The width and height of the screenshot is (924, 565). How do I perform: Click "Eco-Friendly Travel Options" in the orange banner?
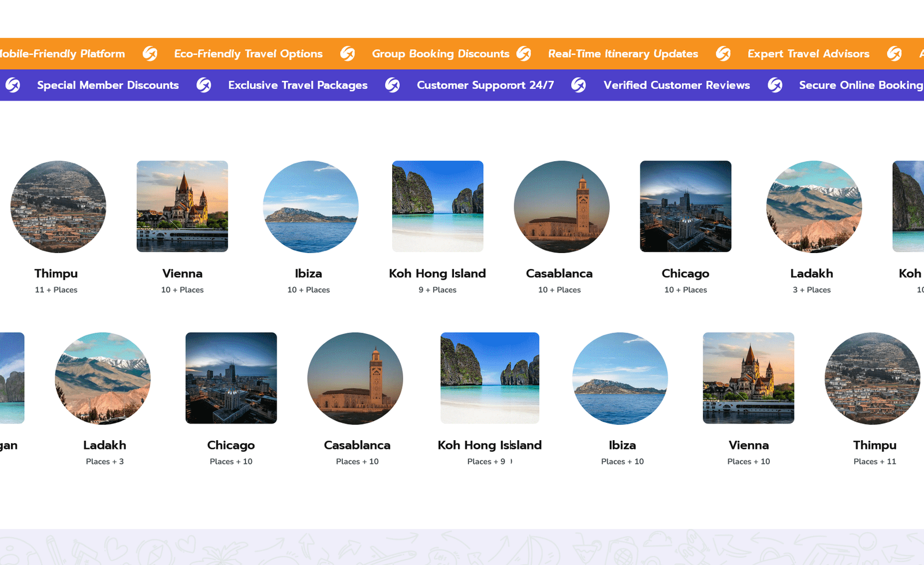pos(248,54)
